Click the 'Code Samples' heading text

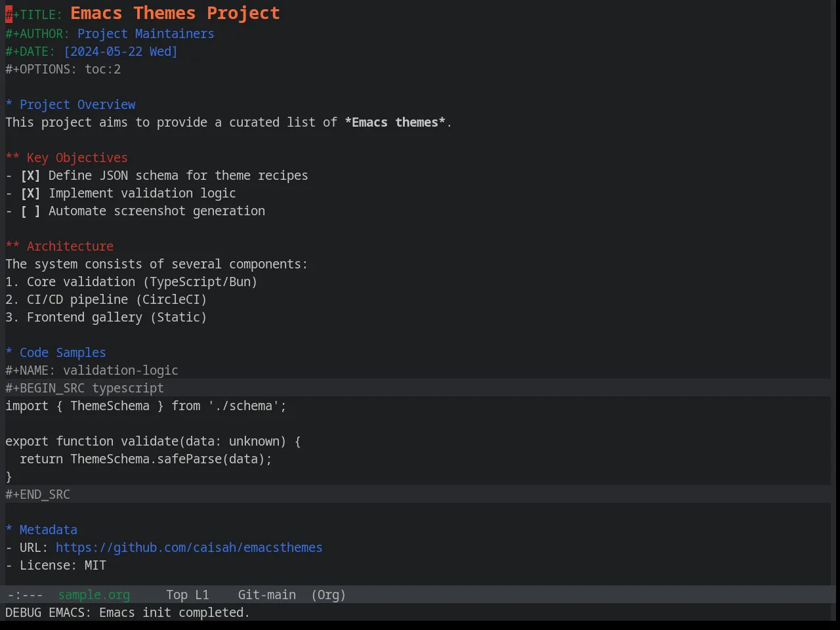point(63,353)
